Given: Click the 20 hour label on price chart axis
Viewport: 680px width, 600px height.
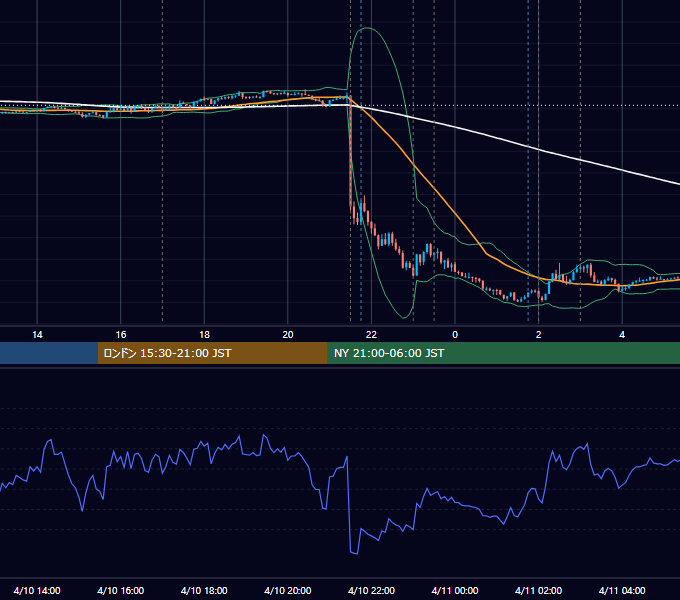Looking at the screenshot, I should point(288,335).
